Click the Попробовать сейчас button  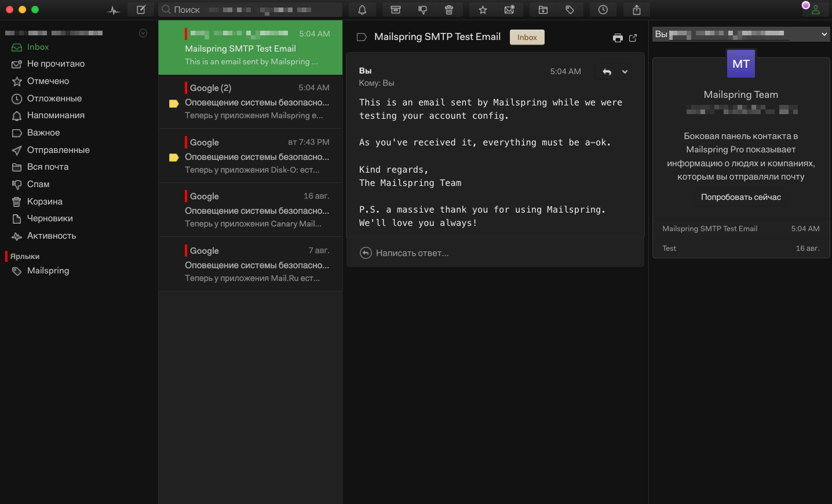click(740, 197)
